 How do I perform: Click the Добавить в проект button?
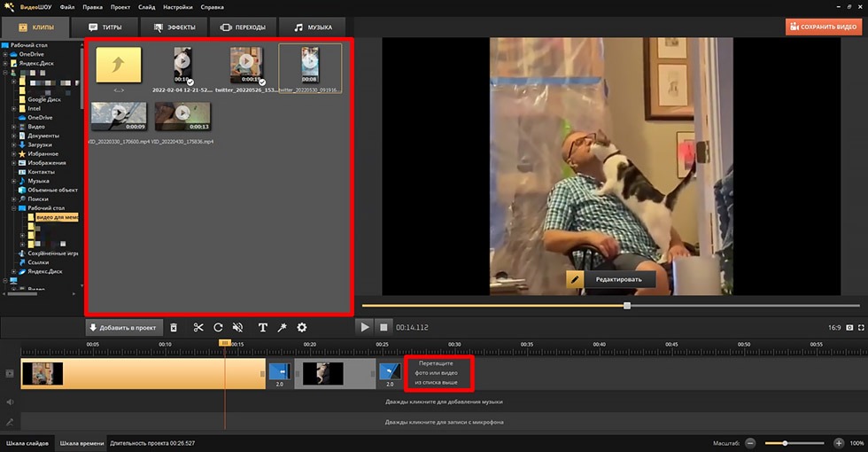[x=124, y=327]
